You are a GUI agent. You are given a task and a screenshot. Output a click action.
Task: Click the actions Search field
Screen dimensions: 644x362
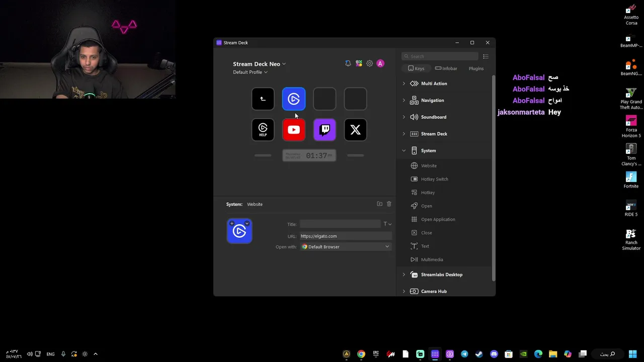click(x=440, y=56)
